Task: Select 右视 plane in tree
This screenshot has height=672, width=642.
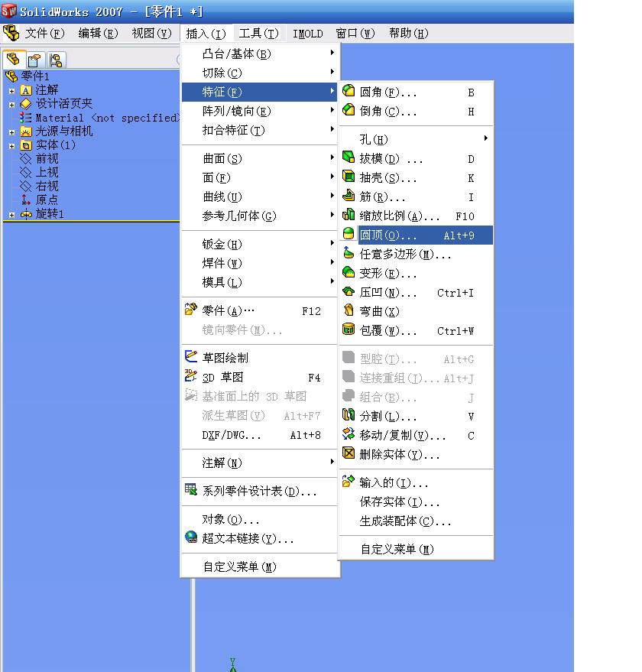Action: [47, 186]
